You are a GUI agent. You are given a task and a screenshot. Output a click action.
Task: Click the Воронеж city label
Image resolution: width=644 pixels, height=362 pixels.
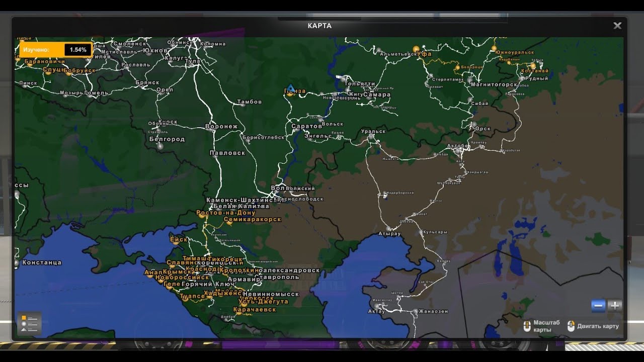[x=221, y=127]
